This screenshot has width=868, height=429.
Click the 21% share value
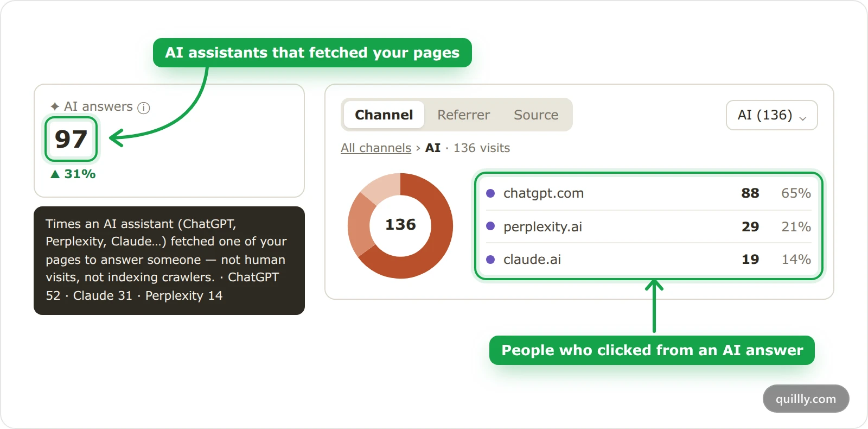(796, 226)
